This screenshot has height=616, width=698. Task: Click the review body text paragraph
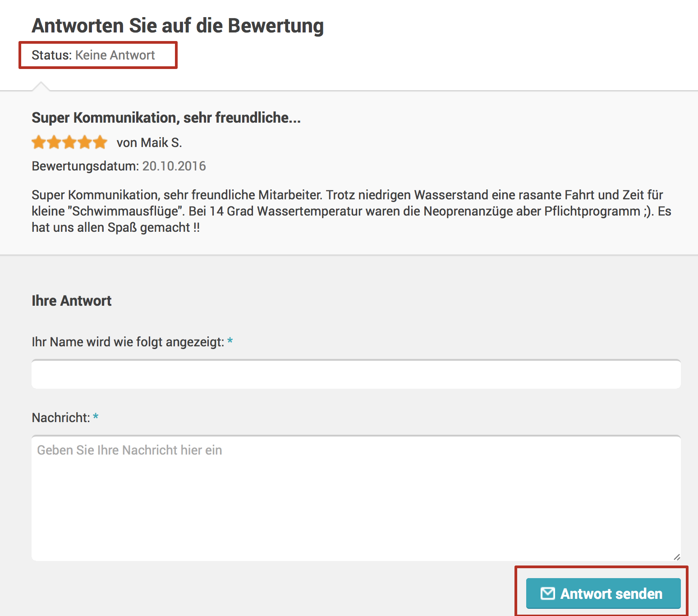[x=352, y=211]
